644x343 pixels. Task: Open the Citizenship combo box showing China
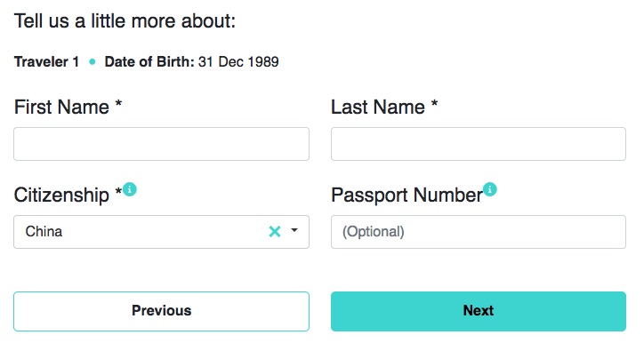(x=161, y=232)
